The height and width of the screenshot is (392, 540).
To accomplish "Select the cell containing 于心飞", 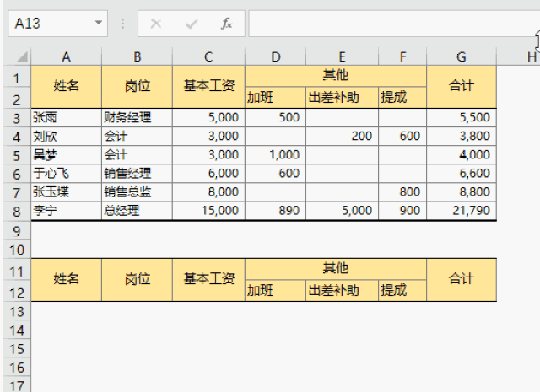I will coord(66,174).
